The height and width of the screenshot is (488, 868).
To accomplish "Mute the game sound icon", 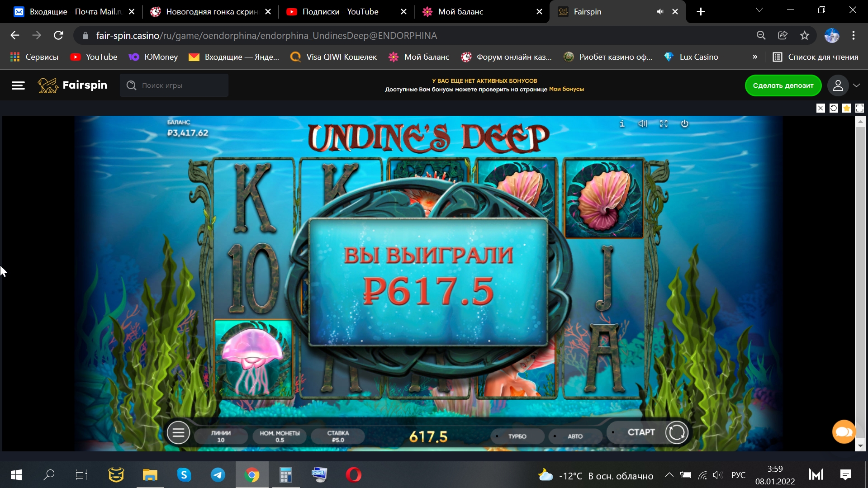I will click(x=642, y=123).
